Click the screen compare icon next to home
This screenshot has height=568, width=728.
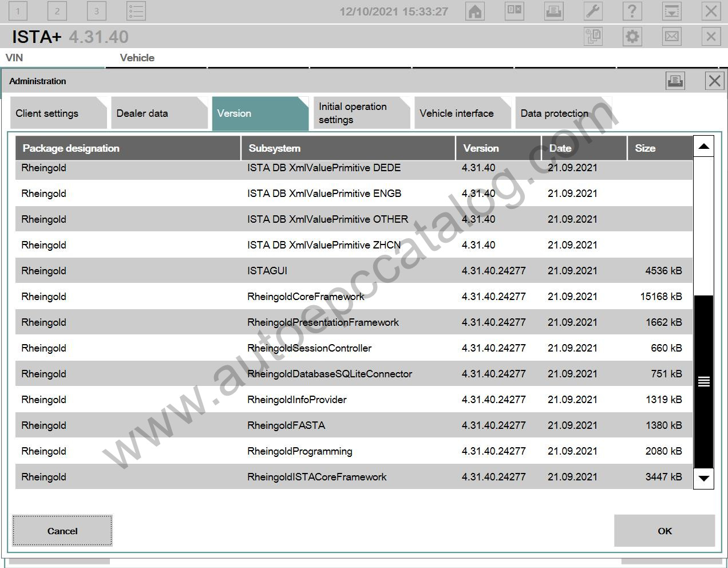pos(515,11)
